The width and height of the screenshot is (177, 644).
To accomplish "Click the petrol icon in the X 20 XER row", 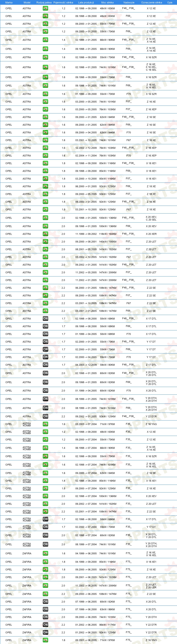I will [x=45, y=234].
